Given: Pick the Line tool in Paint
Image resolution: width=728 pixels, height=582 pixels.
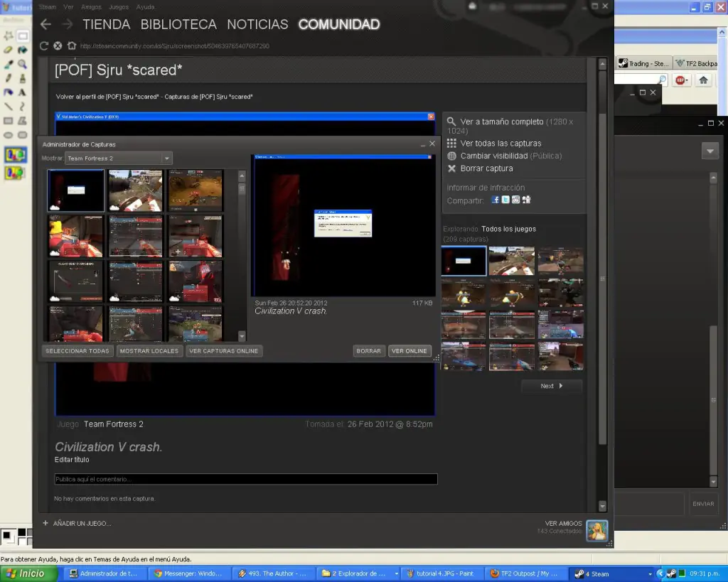Looking at the screenshot, I should point(9,107).
